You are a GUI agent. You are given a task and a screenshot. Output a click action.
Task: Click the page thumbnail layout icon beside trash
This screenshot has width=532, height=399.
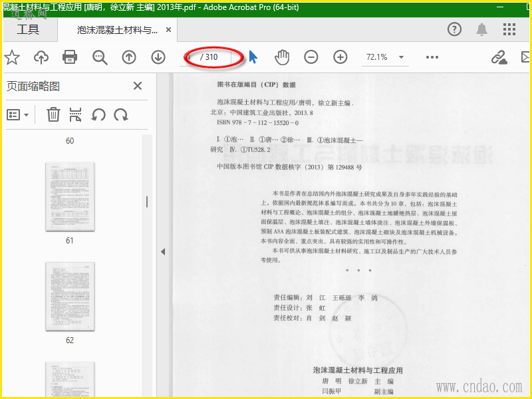[x=75, y=114]
